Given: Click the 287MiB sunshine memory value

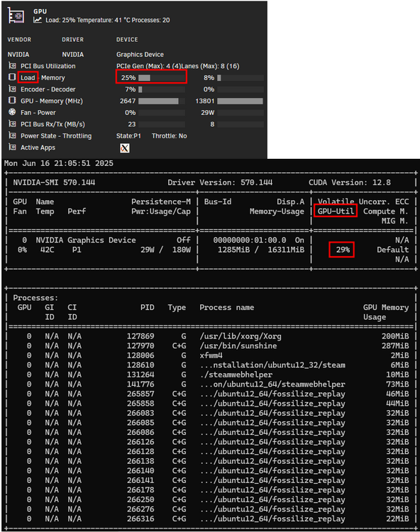Looking at the screenshot, I should pos(395,345).
